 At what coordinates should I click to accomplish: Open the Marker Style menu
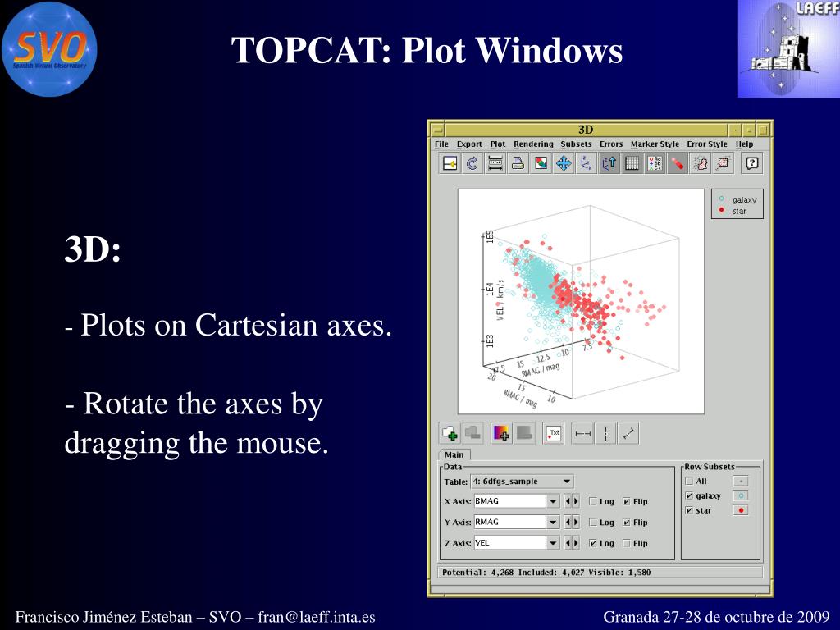(655, 144)
